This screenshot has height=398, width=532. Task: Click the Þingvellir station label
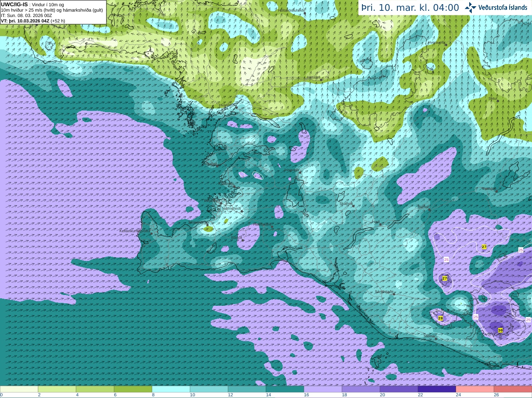tap(292, 170)
